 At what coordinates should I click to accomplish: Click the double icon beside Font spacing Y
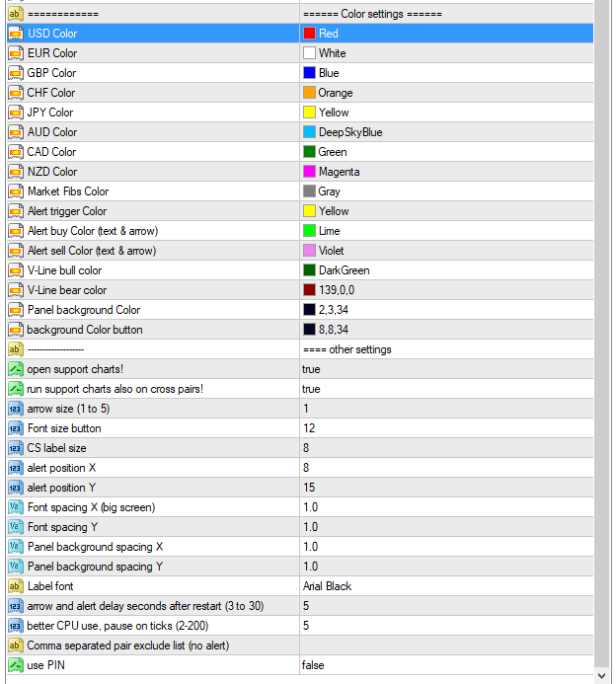pos(16,527)
